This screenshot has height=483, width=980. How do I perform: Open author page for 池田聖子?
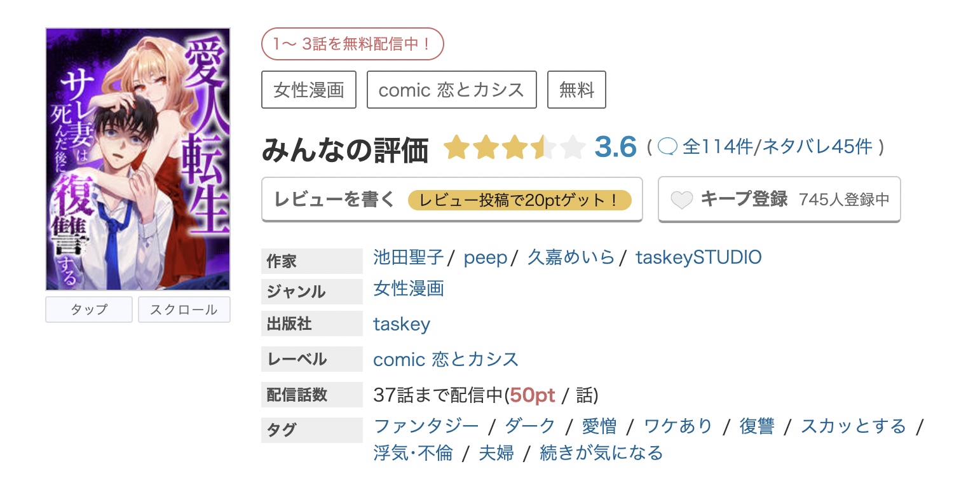(x=407, y=257)
